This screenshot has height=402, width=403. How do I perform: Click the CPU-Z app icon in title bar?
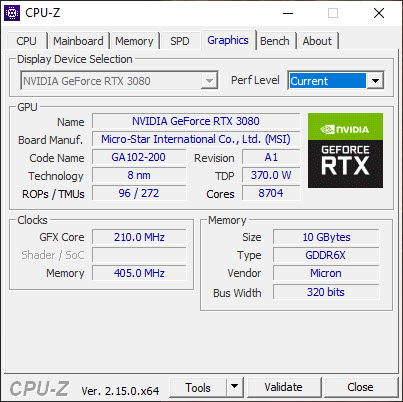[x=12, y=13]
